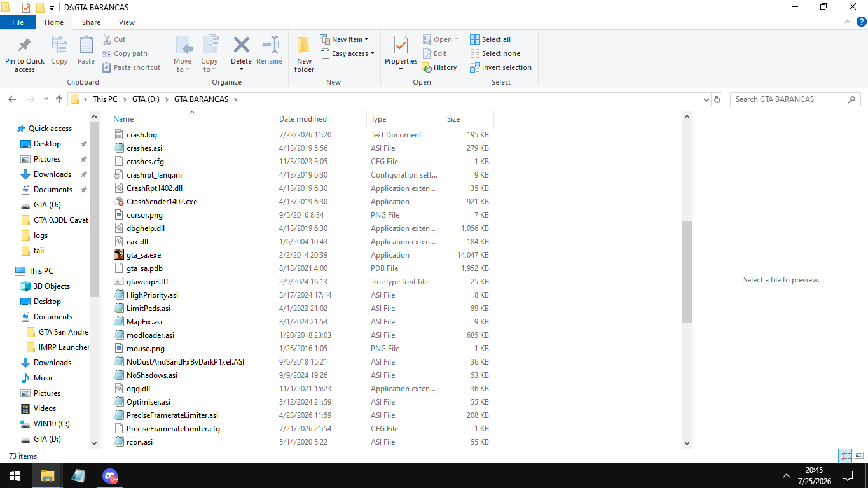Click the file list vertical scrollbar thumb
868x488 pixels.
coord(687,272)
